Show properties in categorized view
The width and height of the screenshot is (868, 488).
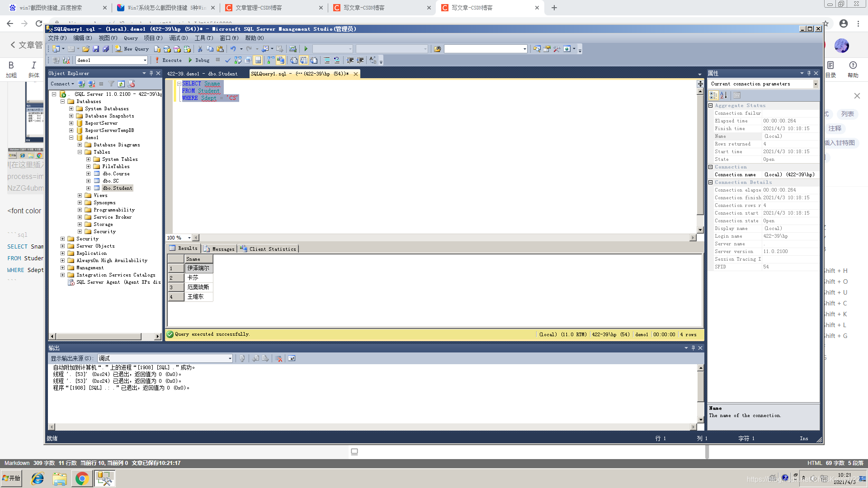[713, 95]
